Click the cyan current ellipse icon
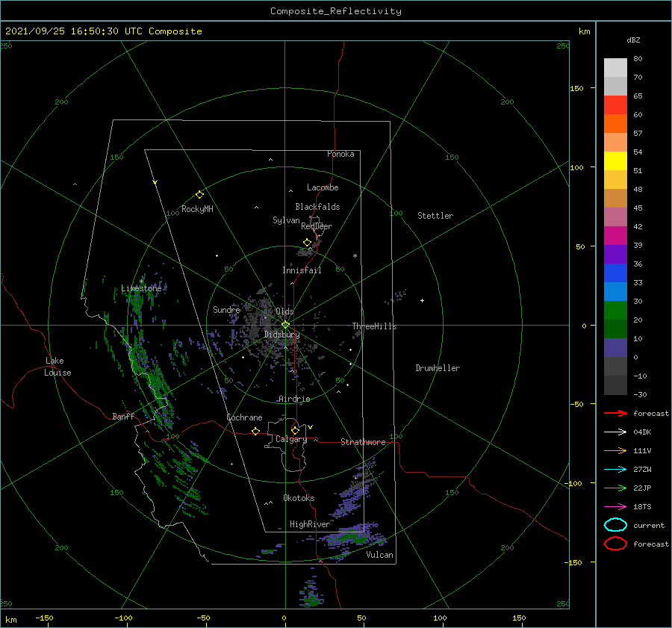 tap(615, 525)
